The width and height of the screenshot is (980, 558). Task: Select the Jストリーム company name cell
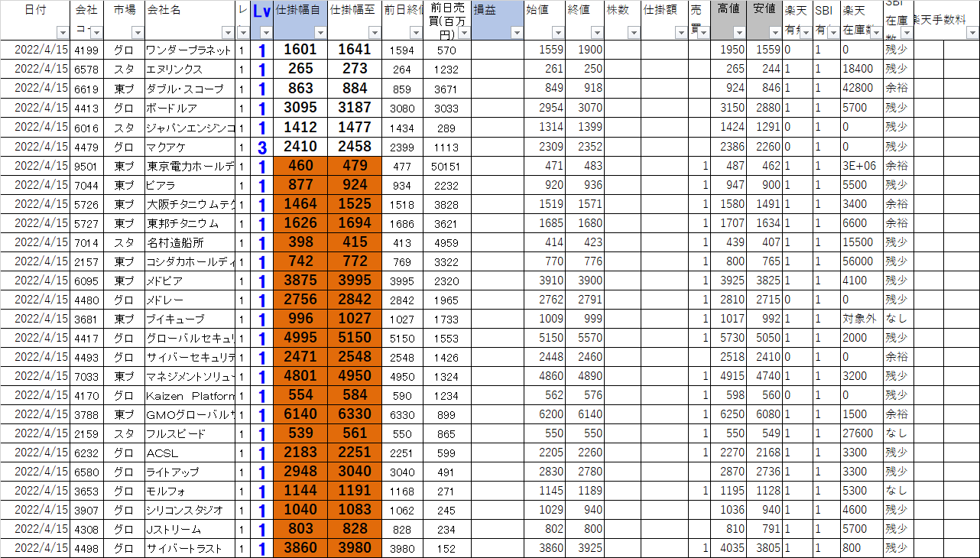190,529
